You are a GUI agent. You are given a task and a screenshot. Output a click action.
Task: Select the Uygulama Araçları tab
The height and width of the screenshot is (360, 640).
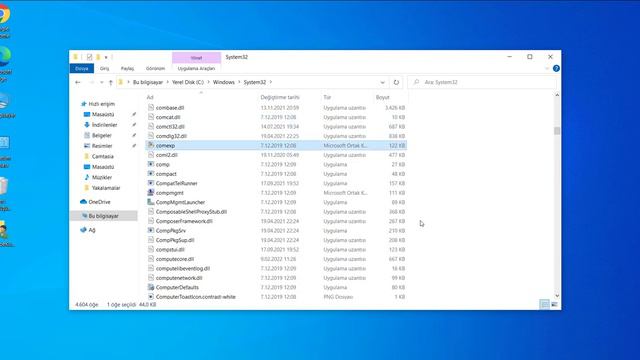196,69
